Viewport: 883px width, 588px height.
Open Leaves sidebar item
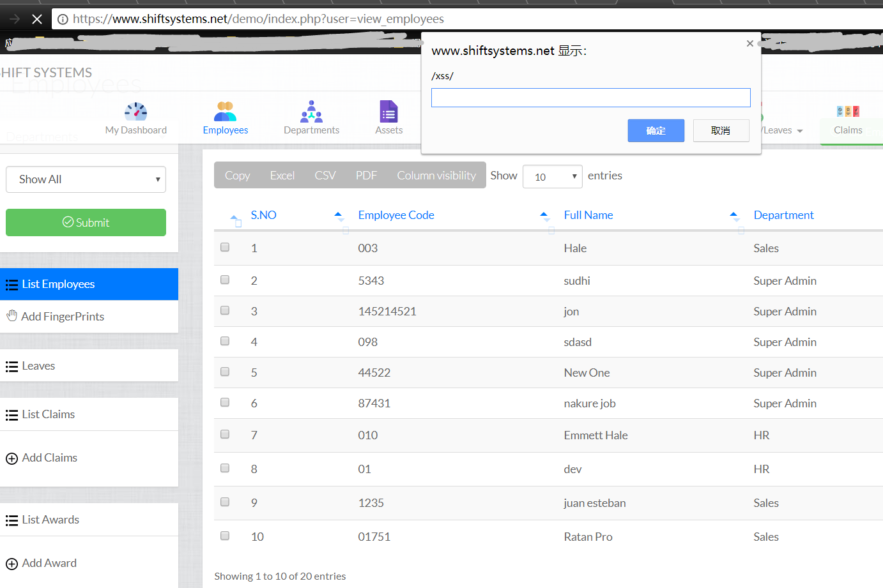(89, 366)
